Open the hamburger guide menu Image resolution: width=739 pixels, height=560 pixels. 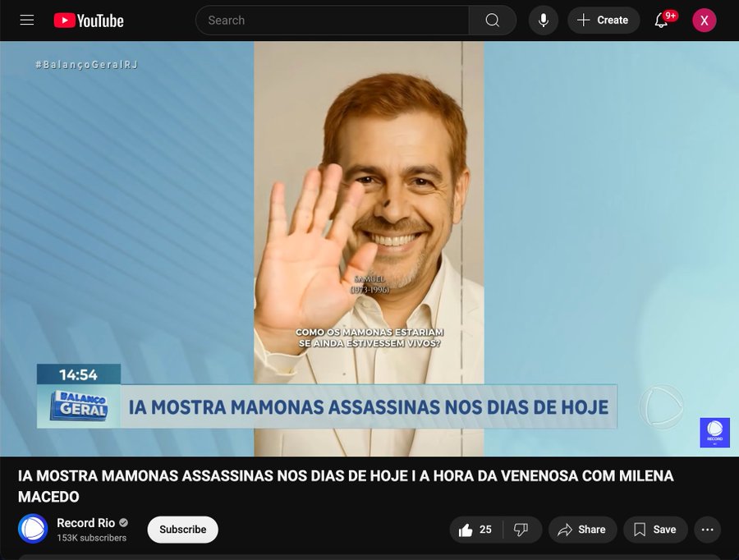pos(27,21)
